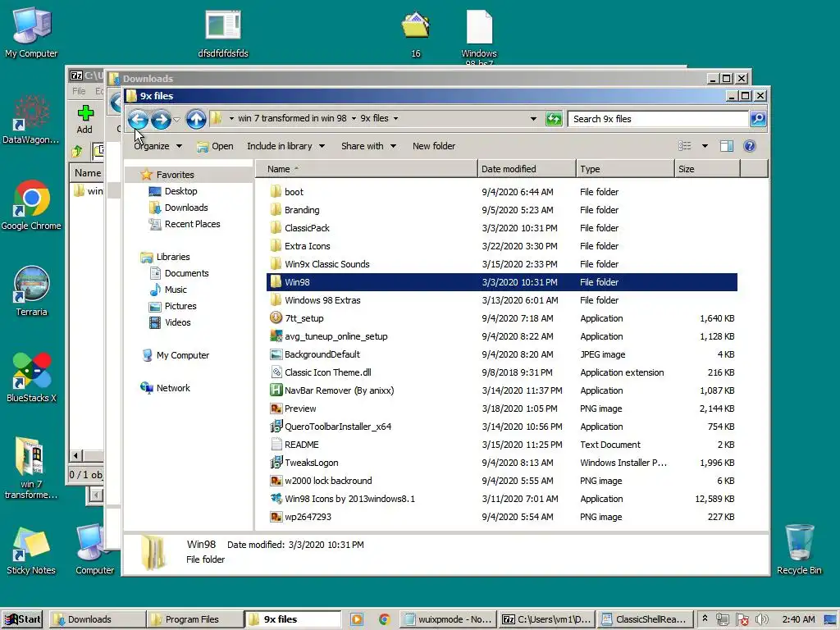
Task: Open My Computer desktop icon
Action: pyautogui.click(x=31, y=32)
